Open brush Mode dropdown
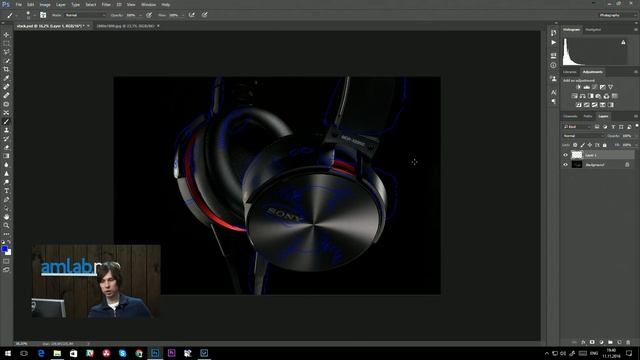This screenshot has width=640, height=360. 85,15
